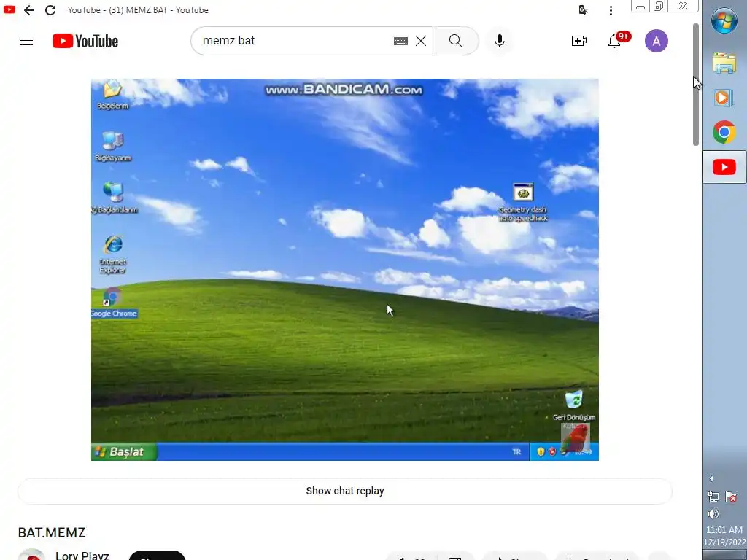Open the three-dot app menu
Viewport: 747px width, 560px height.
pos(611,10)
